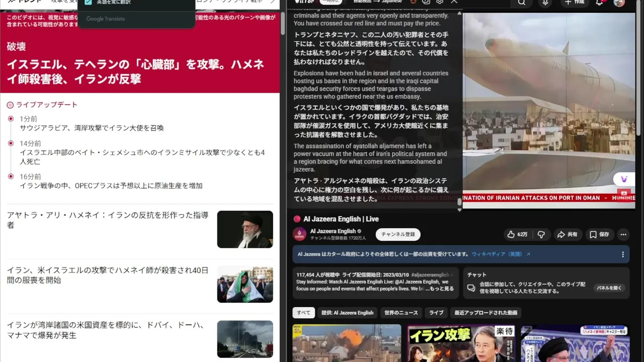
Task: Open YouTube notifications bell
Action: pos(599,3)
